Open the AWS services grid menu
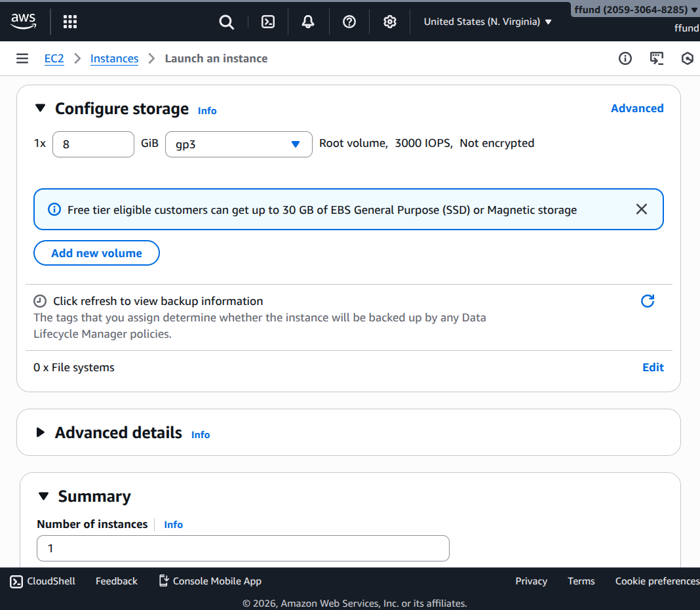 [x=70, y=22]
